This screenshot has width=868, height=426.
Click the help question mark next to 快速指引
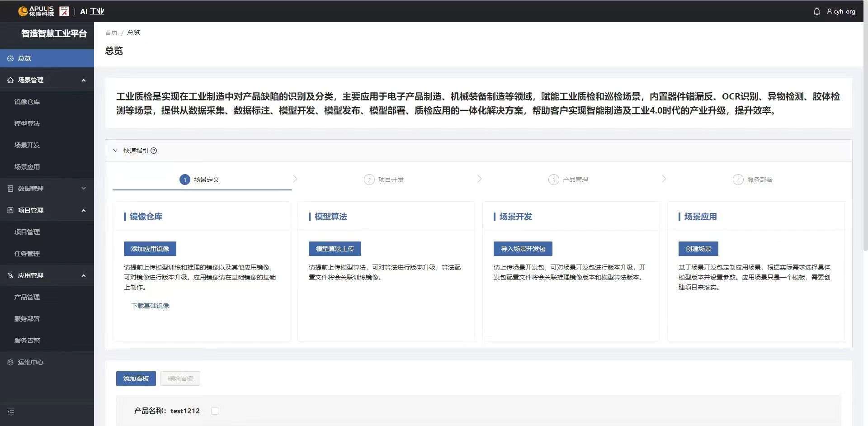coord(154,151)
